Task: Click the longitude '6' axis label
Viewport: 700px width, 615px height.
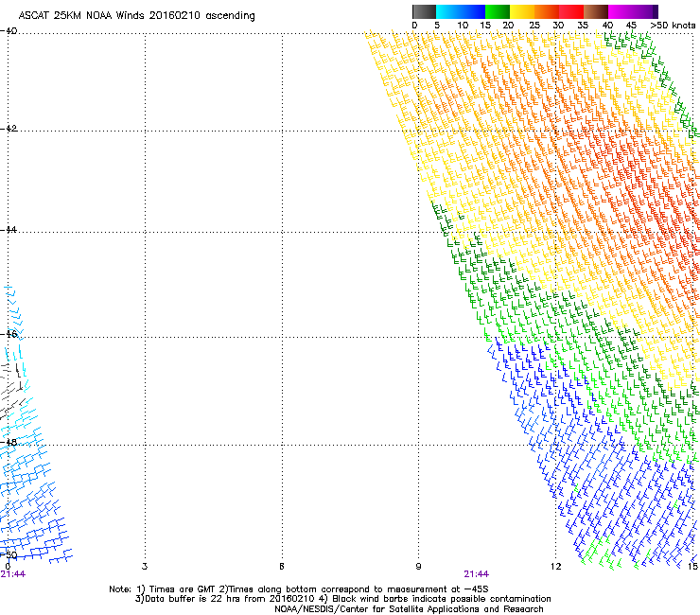Action: (x=282, y=567)
